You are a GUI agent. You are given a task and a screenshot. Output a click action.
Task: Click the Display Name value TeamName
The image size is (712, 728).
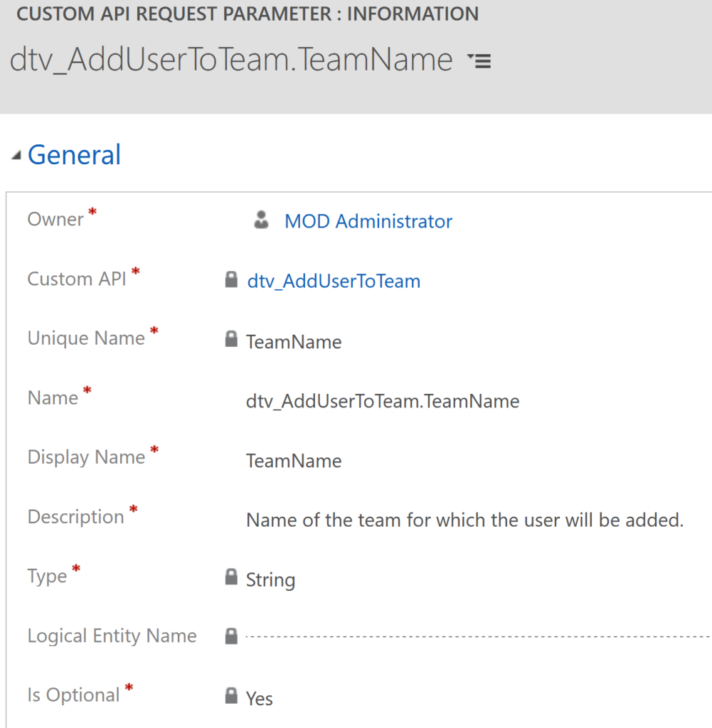tap(294, 461)
